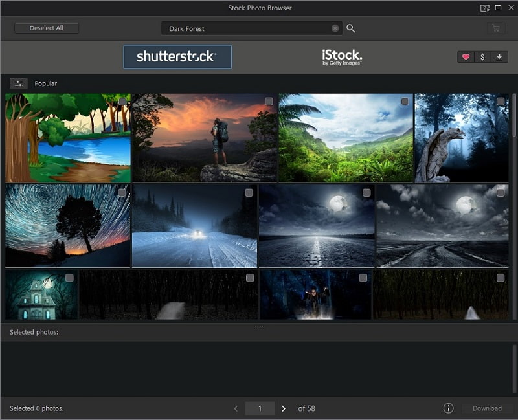Click the hiker at sunset thumbnail
Viewport: 518px width, 420px height.
click(194, 137)
